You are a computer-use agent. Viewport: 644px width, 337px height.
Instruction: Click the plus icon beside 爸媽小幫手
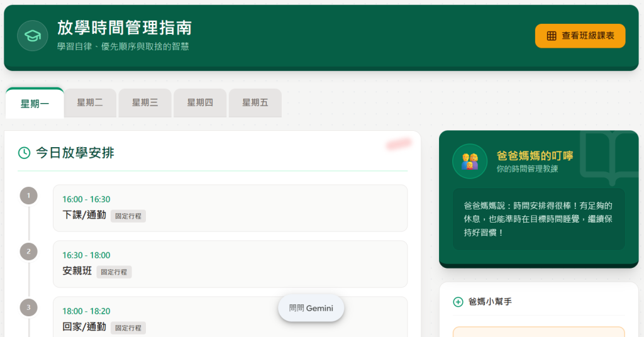tap(458, 302)
